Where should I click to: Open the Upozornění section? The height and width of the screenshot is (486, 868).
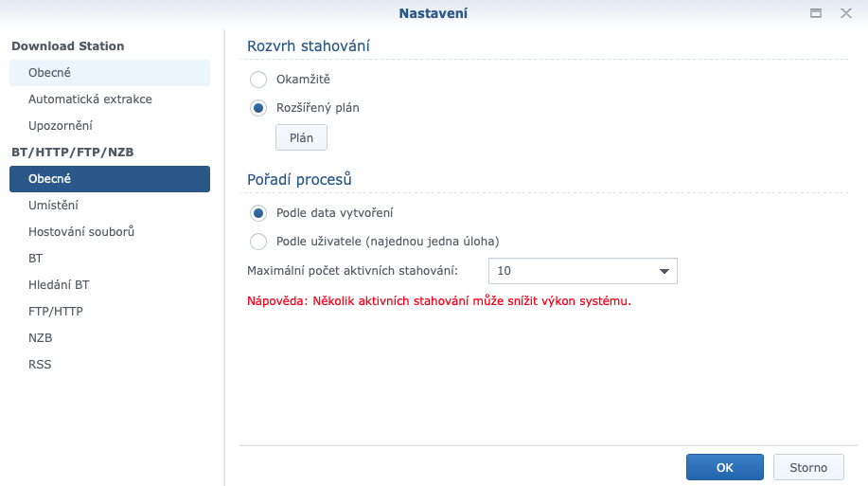click(x=60, y=126)
